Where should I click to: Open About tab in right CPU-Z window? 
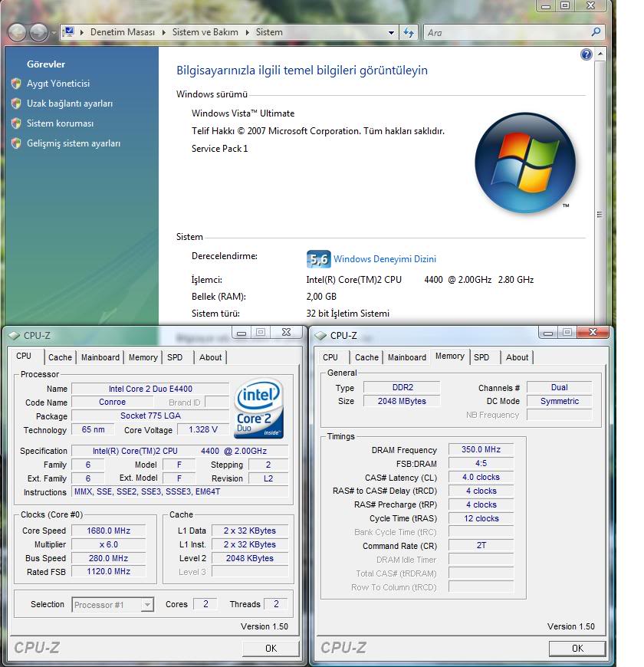click(x=517, y=357)
